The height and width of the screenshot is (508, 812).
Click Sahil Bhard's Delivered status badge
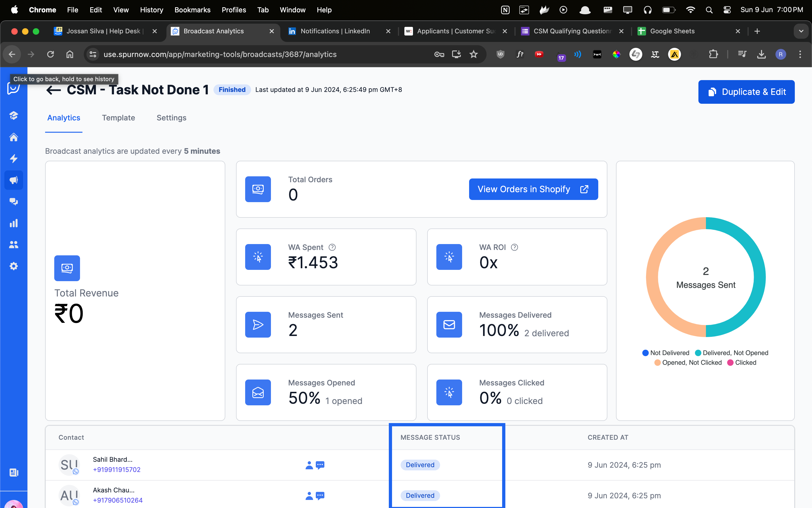pyautogui.click(x=420, y=465)
